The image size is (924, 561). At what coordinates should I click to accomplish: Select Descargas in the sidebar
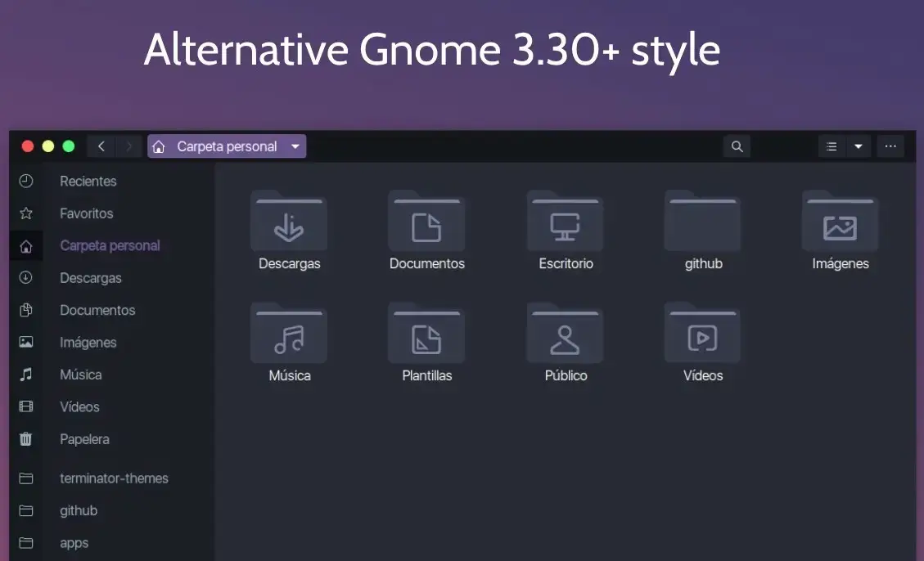(90, 278)
